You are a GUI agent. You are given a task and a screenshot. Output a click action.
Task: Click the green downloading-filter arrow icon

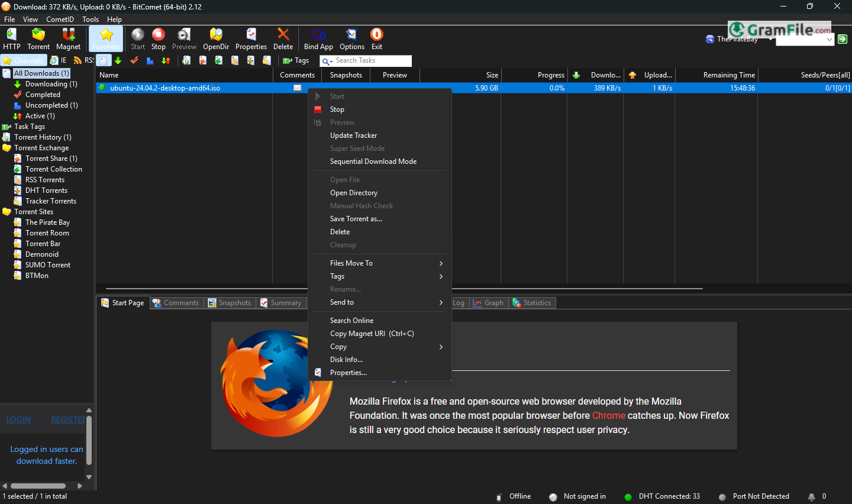click(x=118, y=60)
